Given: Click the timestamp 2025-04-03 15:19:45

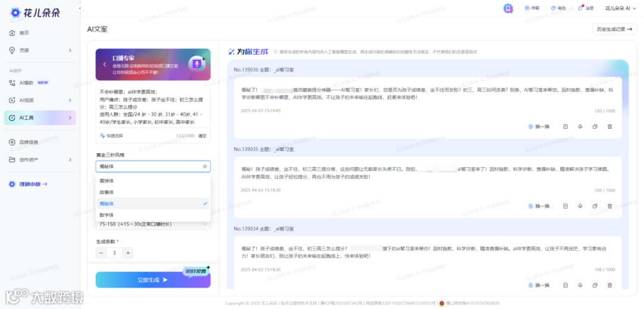Looking at the screenshot, I should (261, 110).
